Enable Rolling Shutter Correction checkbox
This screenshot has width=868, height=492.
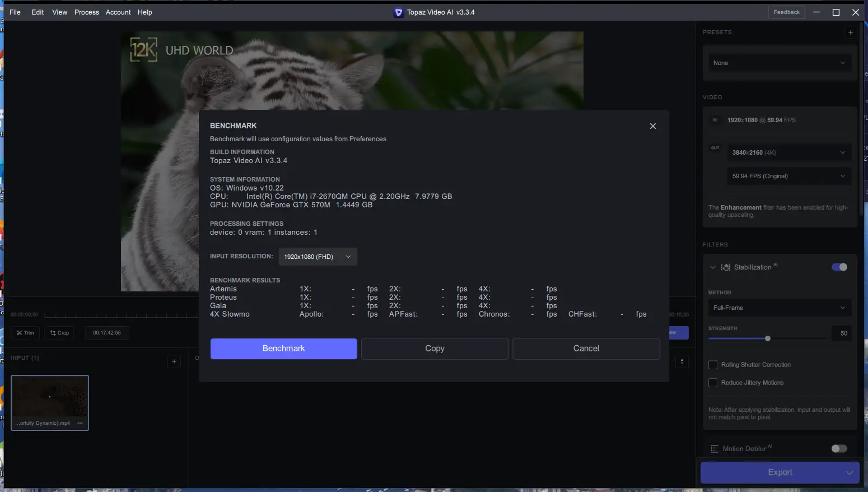(x=713, y=365)
